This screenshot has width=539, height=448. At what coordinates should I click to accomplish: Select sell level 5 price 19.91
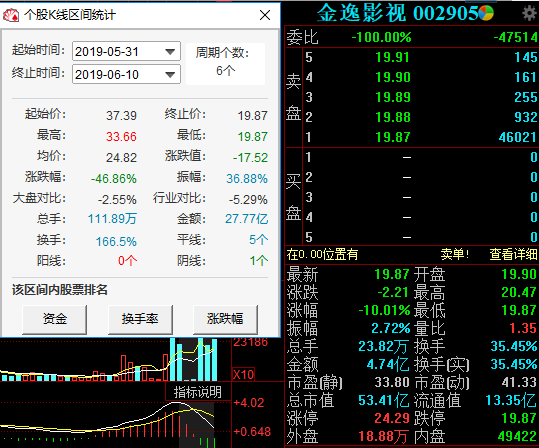[392, 57]
